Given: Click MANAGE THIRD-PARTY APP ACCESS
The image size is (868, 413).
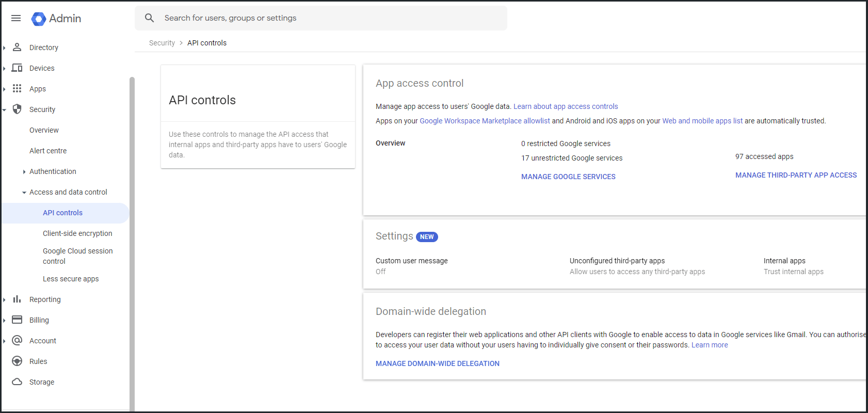Looking at the screenshot, I should click(x=796, y=175).
